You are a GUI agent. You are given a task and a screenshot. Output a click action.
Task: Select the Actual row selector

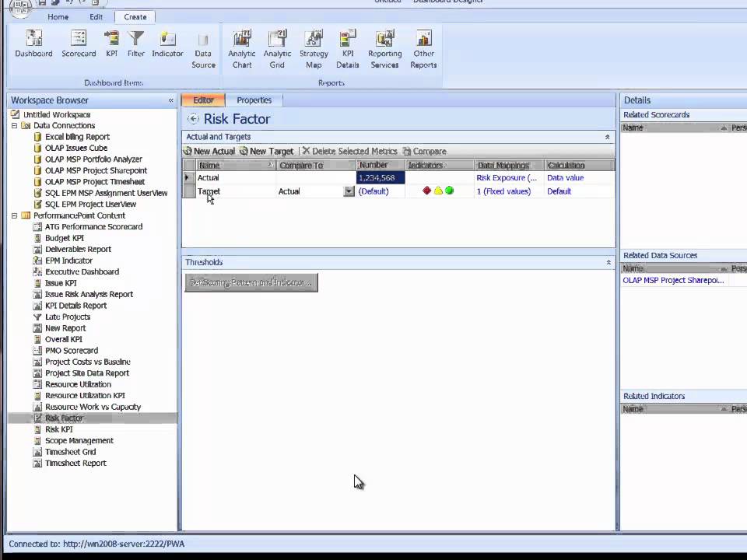click(x=189, y=177)
